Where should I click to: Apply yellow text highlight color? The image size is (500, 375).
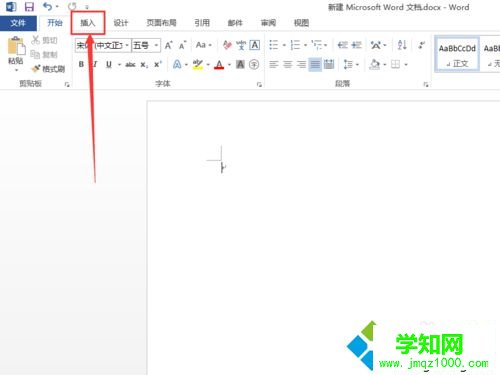tap(198, 64)
